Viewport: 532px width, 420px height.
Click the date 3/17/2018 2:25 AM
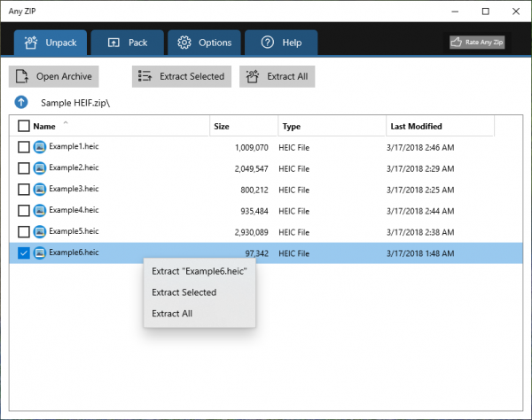420,190
